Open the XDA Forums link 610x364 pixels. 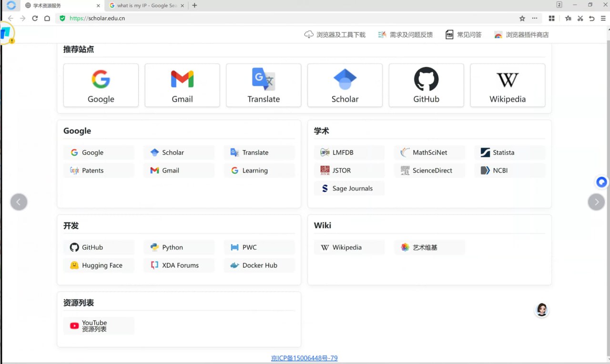click(x=179, y=265)
